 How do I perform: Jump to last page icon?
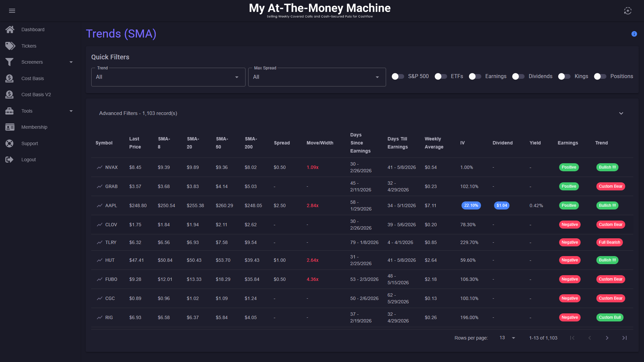point(624,338)
